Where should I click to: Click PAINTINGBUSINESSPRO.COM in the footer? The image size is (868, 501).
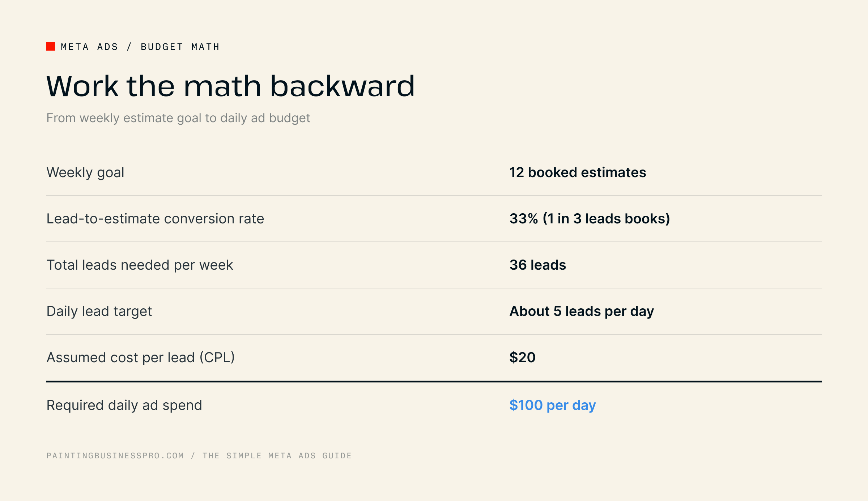[x=115, y=456]
